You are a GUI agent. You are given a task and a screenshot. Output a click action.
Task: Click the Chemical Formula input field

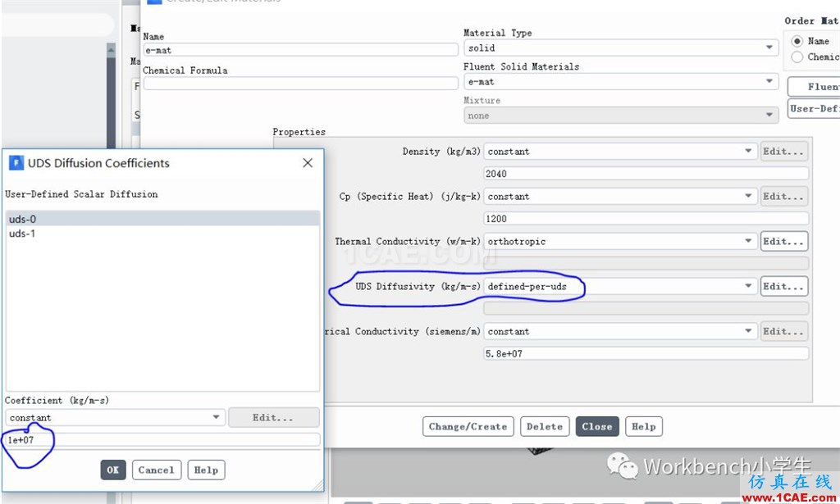point(300,83)
